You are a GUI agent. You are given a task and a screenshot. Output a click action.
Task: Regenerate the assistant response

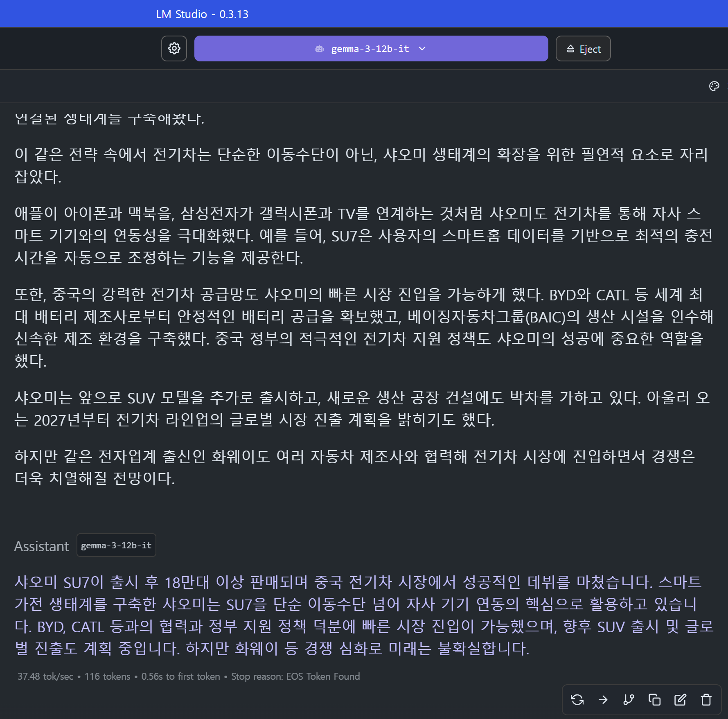[x=577, y=700]
